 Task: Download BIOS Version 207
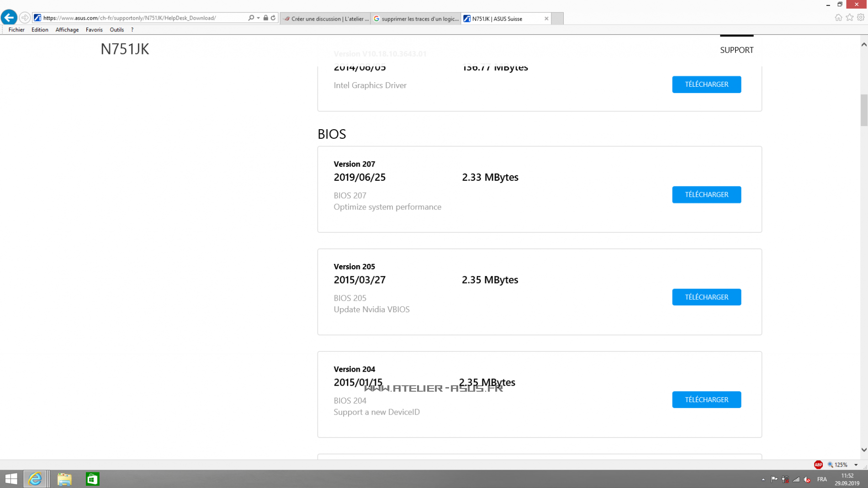[x=706, y=194]
